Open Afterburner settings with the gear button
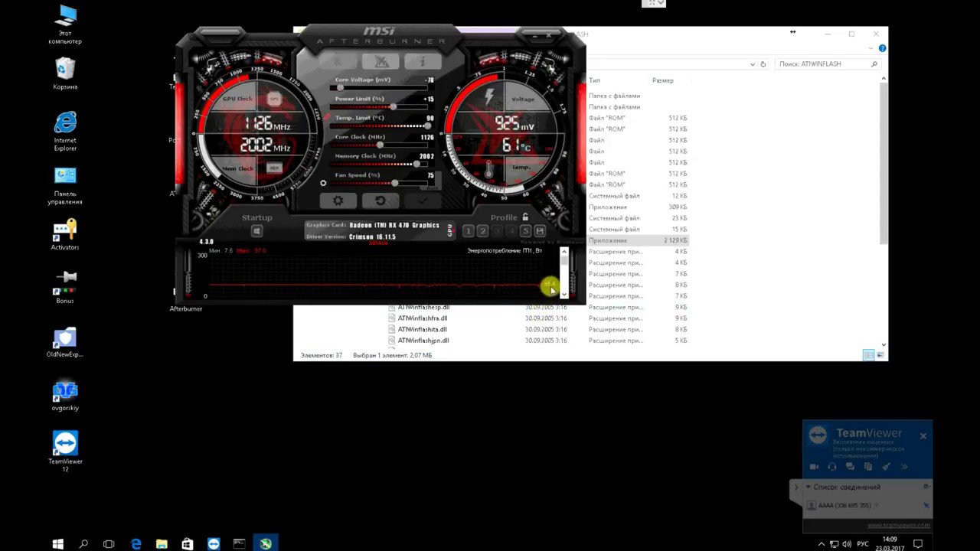Viewport: 980px width, 551px height. click(338, 201)
